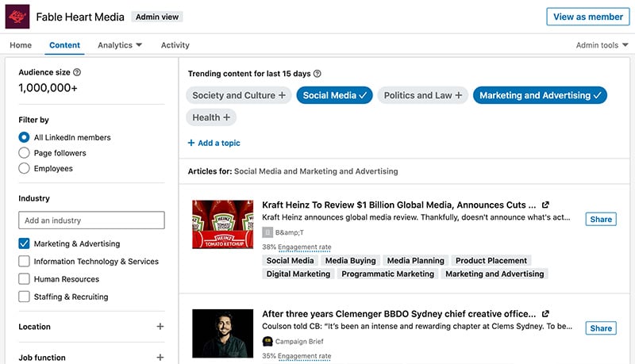Click the Admin view badge
The height and width of the screenshot is (364, 635).
pos(157,17)
